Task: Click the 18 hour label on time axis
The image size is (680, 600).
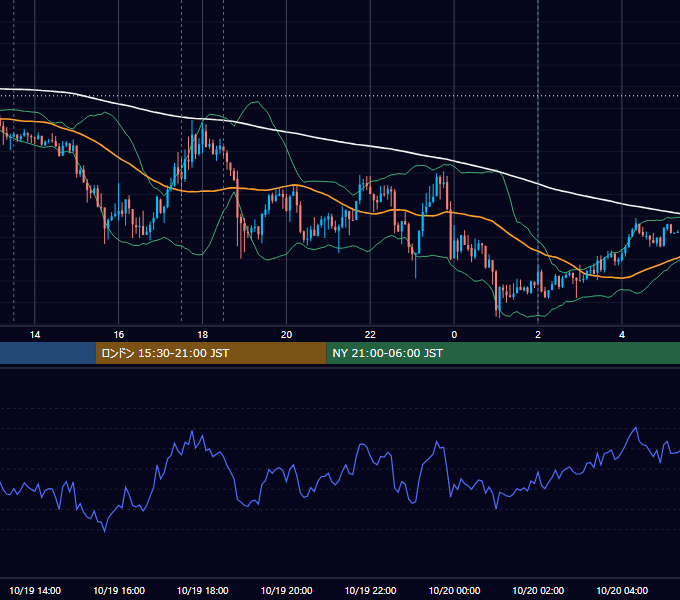Action: pos(203,335)
